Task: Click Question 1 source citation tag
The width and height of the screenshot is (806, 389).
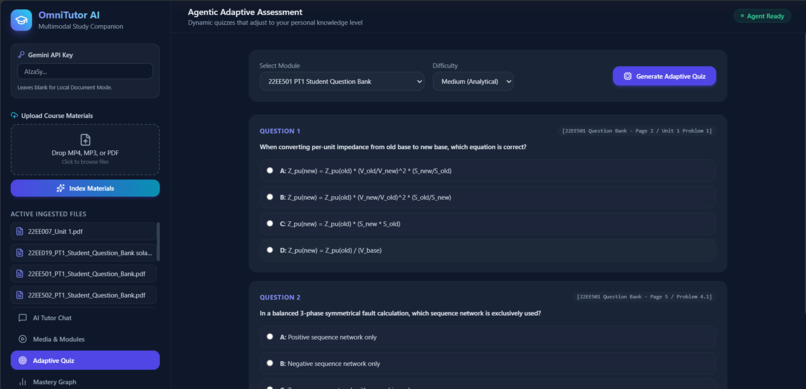Action: (637, 131)
